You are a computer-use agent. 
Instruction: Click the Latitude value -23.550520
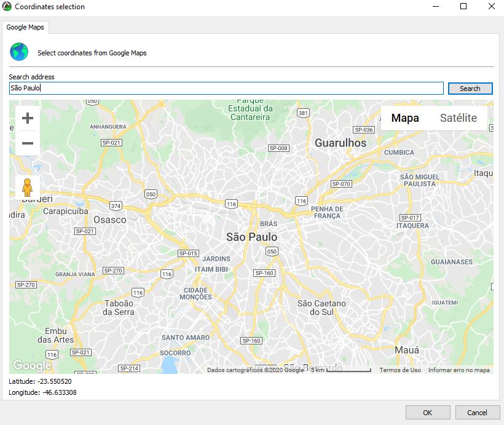coord(55,381)
